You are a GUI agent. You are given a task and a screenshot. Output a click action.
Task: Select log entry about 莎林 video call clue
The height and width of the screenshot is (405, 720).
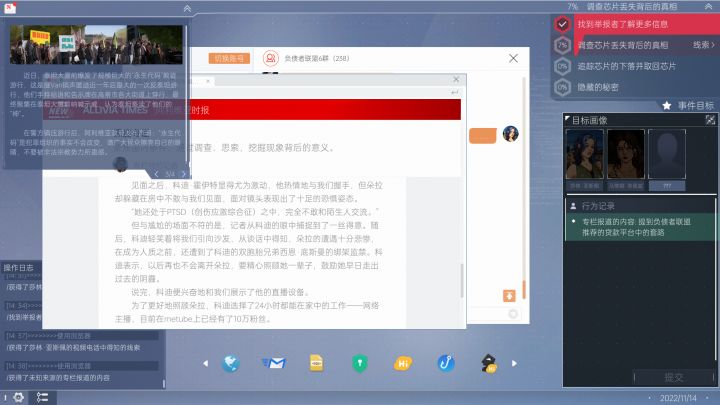(x=73, y=348)
